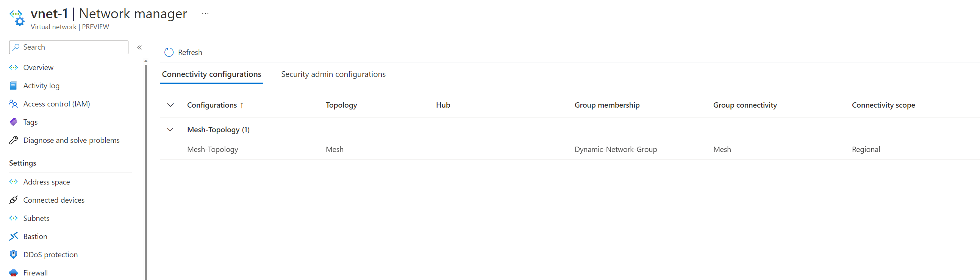Click into the sidebar Search field
Viewport: 980px width, 280px height.
pyautogui.click(x=69, y=47)
